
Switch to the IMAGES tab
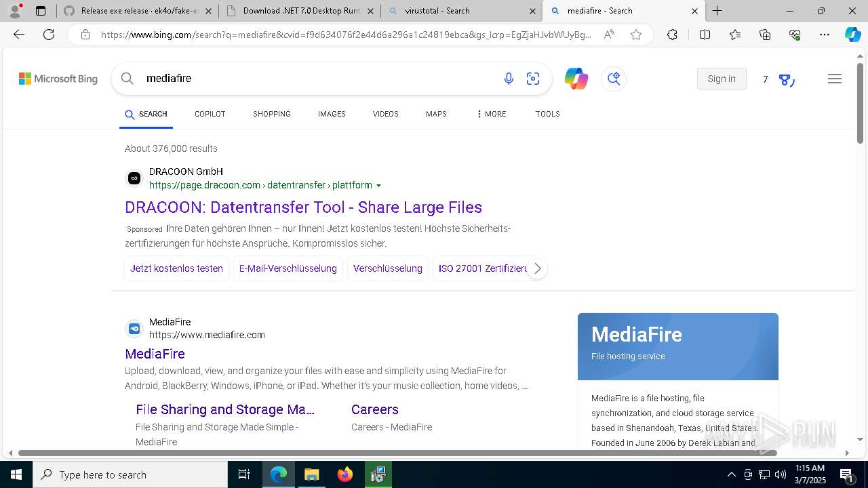pyautogui.click(x=332, y=114)
